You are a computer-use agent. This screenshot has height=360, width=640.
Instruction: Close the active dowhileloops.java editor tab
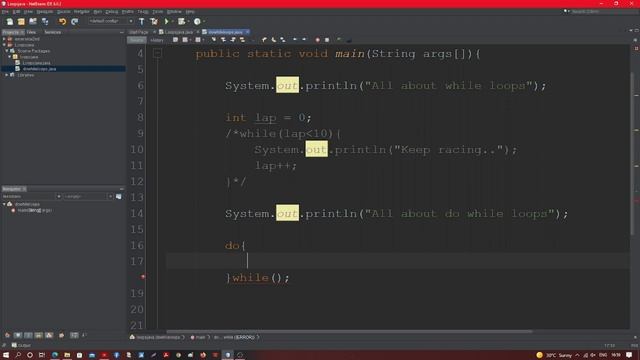click(x=247, y=32)
